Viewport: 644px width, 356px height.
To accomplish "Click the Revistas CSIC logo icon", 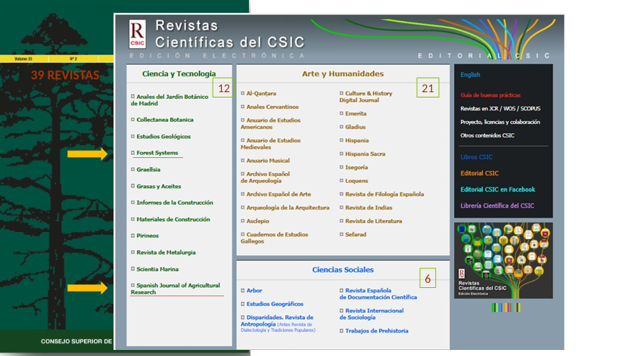I will point(137,35).
